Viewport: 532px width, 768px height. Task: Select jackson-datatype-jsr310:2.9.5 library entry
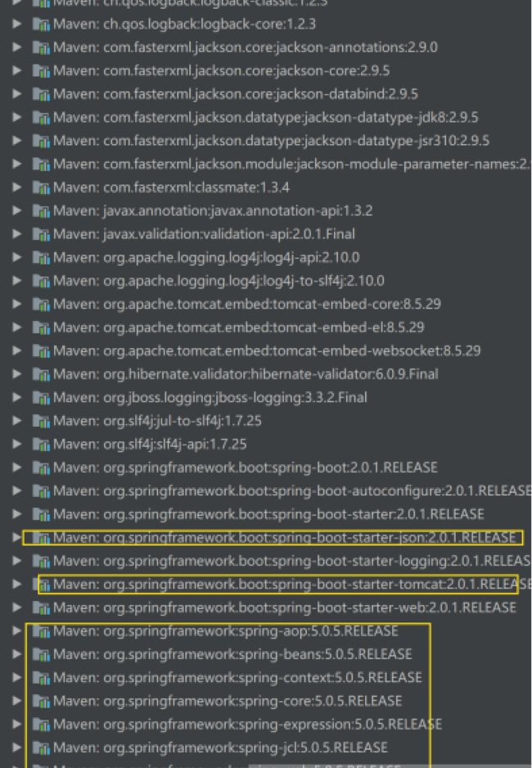point(271,141)
